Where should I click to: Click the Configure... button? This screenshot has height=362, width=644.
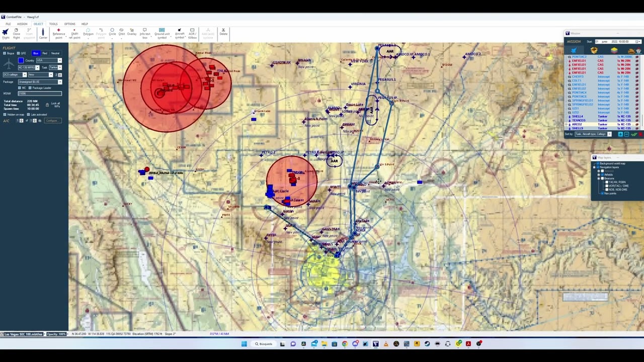[x=52, y=121]
